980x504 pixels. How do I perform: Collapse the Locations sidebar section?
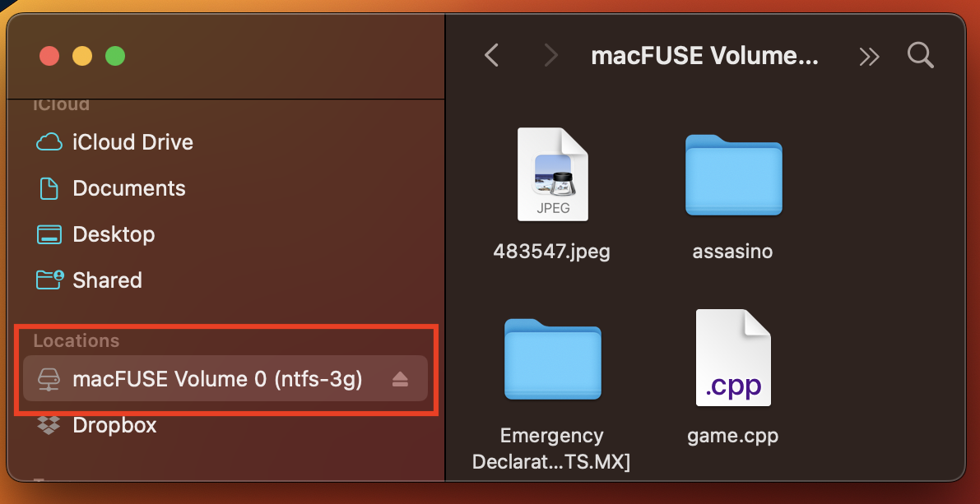76,340
